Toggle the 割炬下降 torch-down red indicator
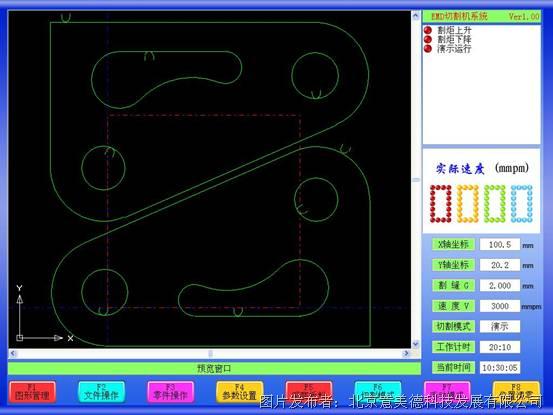This screenshot has width=553, height=415. click(x=428, y=39)
